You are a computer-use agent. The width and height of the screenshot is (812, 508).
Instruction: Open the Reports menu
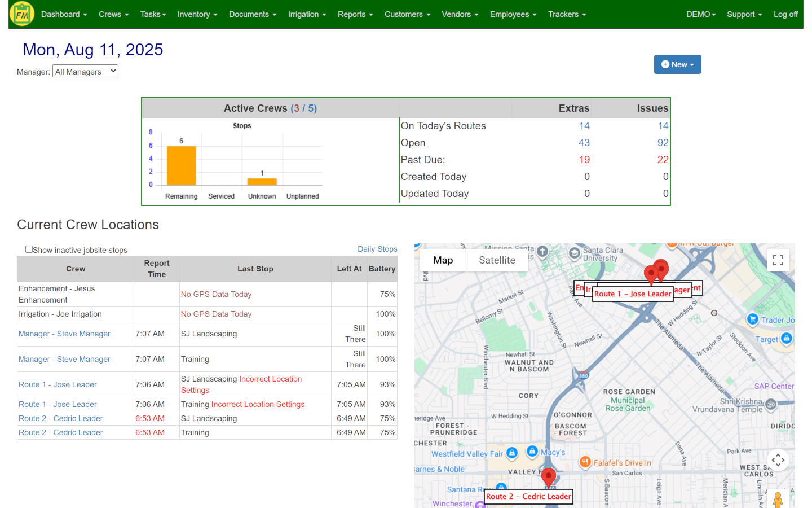355,14
